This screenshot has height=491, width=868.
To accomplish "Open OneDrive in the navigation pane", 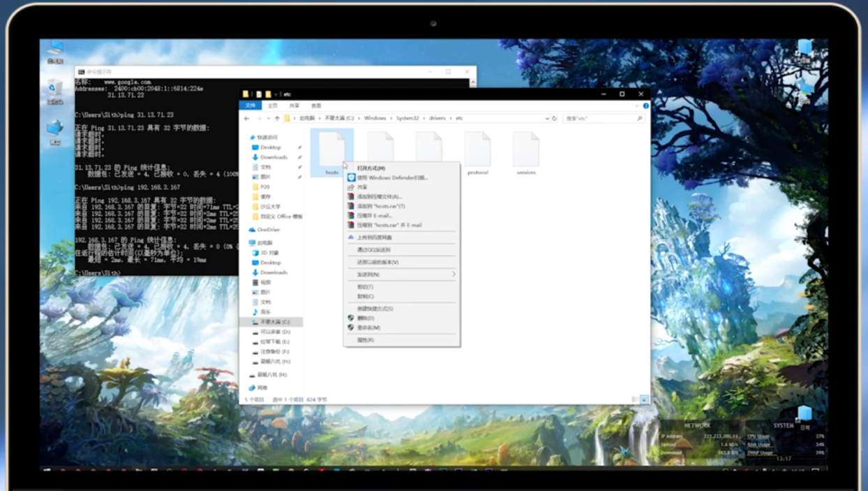I will pyautogui.click(x=268, y=230).
